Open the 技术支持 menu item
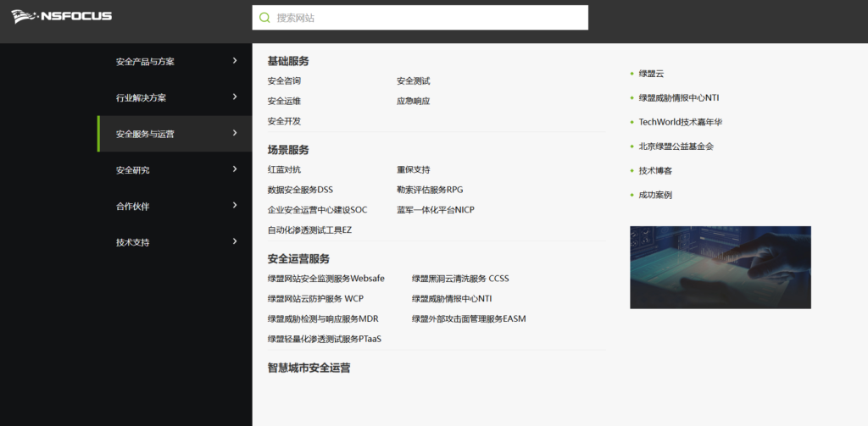This screenshot has height=426, width=868. coord(132,242)
